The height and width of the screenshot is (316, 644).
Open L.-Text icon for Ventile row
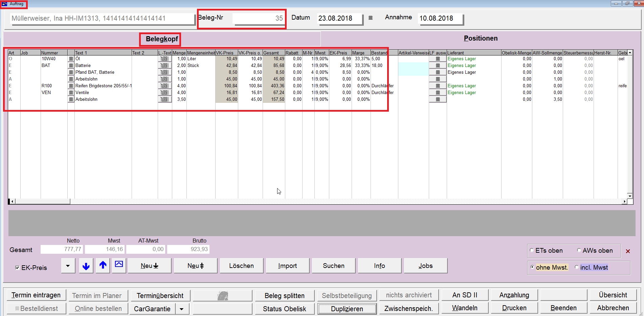164,93
